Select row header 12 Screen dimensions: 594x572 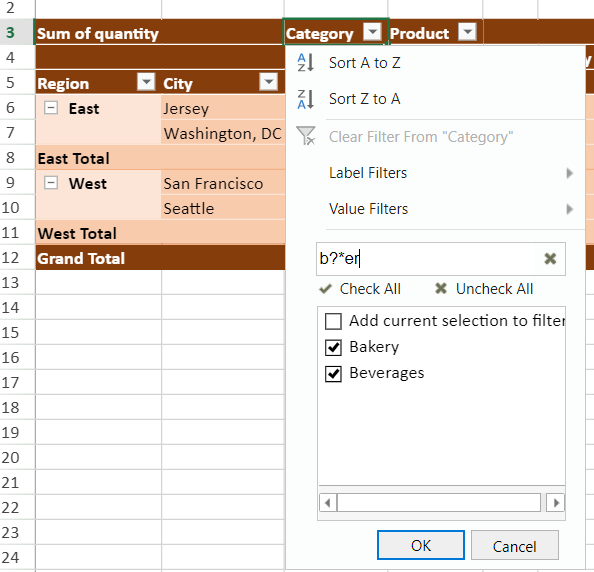click(x=17, y=258)
